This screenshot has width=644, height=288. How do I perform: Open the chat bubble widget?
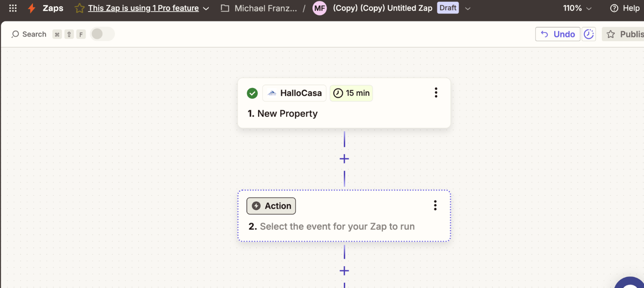629,282
